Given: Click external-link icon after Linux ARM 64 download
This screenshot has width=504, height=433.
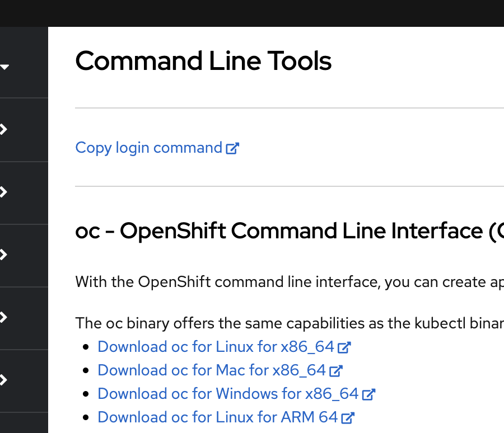Looking at the screenshot, I should pos(348,418).
